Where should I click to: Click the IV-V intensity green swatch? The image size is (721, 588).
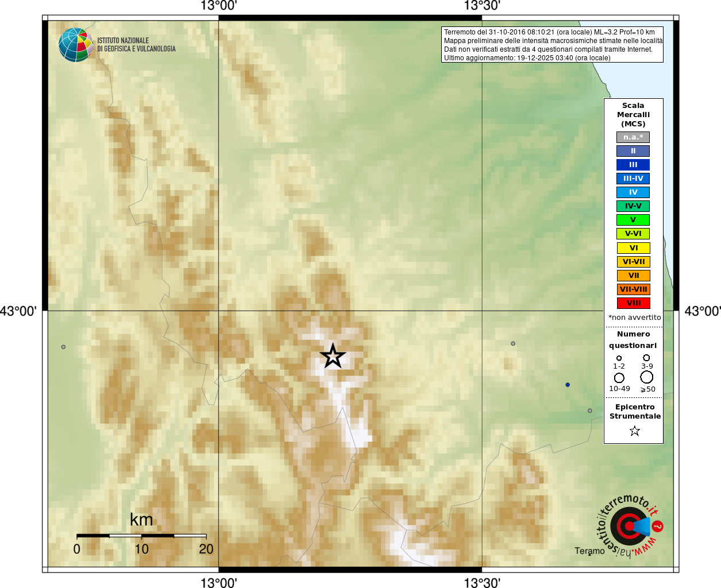[633, 206]
